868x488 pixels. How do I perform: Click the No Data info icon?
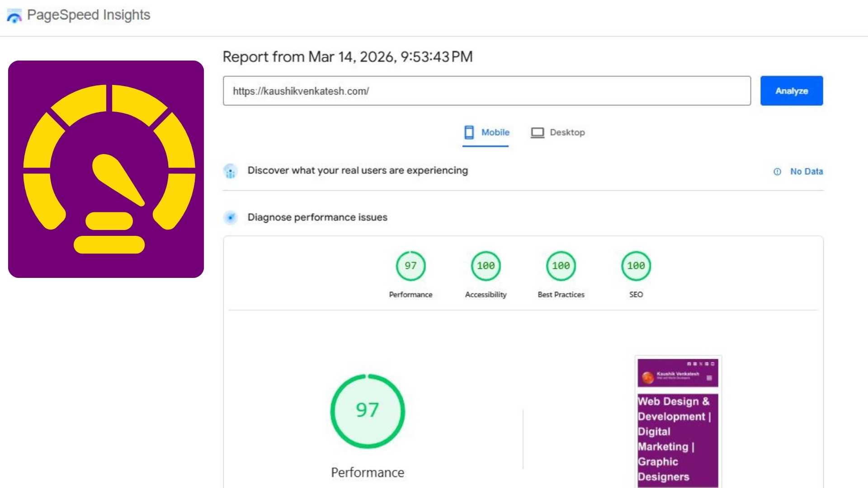click(x=777, y=172)
